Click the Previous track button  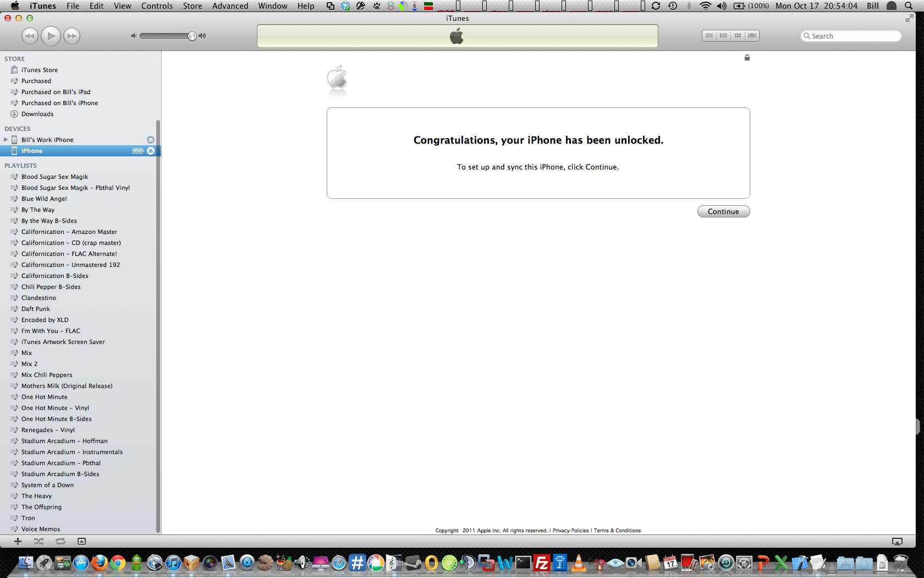point(30,36)
